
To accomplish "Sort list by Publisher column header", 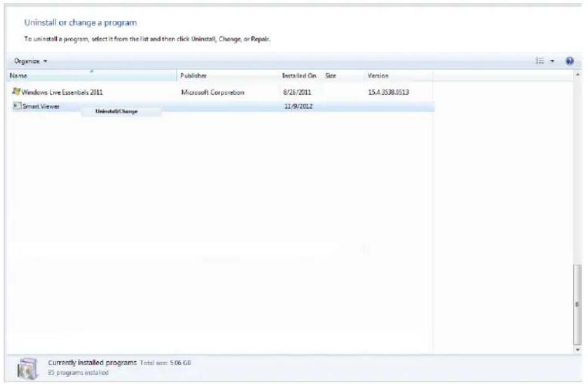I will point(228,76).
